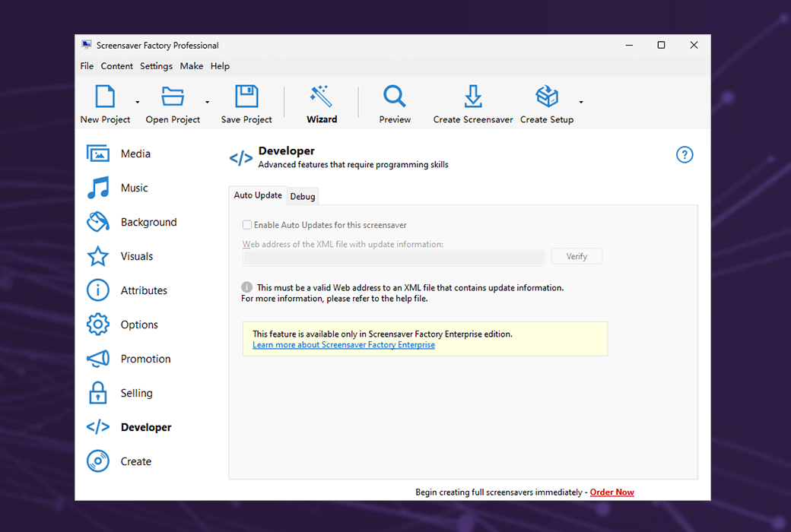Open the Selling padlock icon
Viewport: 791px width, 532px height.
tap(98, 393)
